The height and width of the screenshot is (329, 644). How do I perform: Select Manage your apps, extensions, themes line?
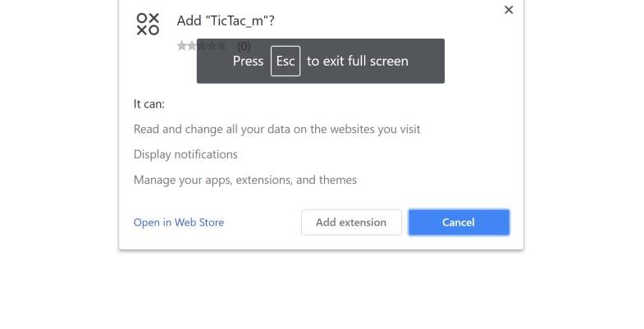pyautogui.click(x=244, y=180)
